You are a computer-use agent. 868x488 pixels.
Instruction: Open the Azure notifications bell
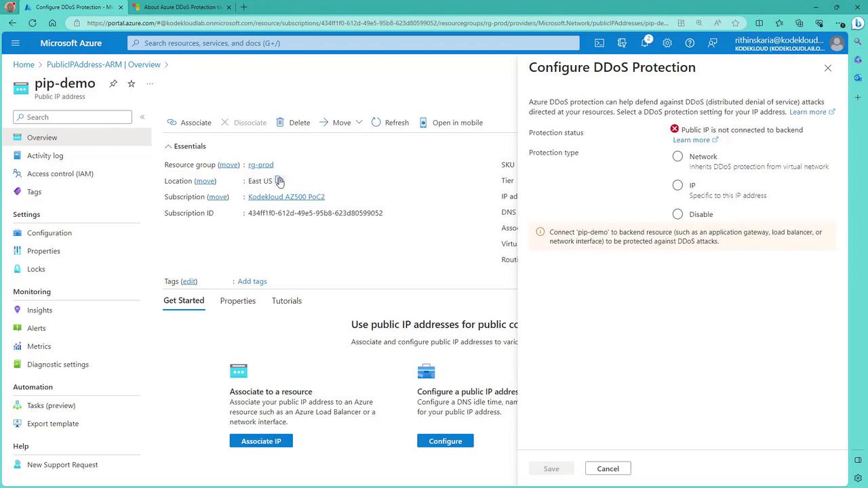point(645,43)
